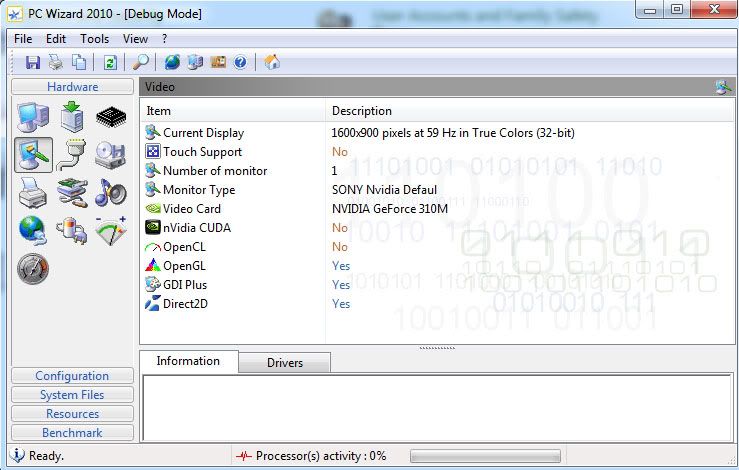Select the Monitor Type row
739x470 pixels.
(437, 190)
